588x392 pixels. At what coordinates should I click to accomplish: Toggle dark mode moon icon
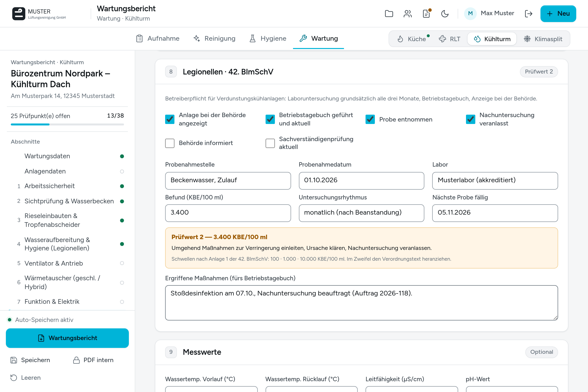[445, 13]
